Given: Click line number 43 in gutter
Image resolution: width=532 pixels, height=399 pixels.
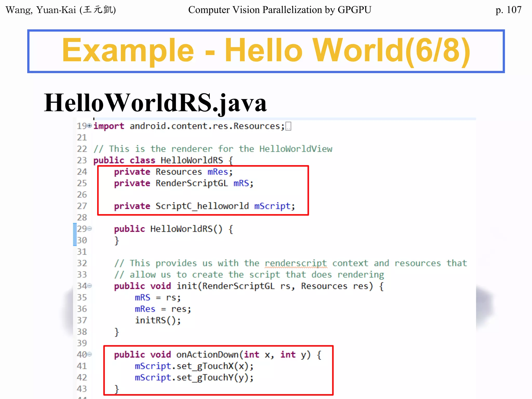Looking at the screenshot, I should [82, 389].
